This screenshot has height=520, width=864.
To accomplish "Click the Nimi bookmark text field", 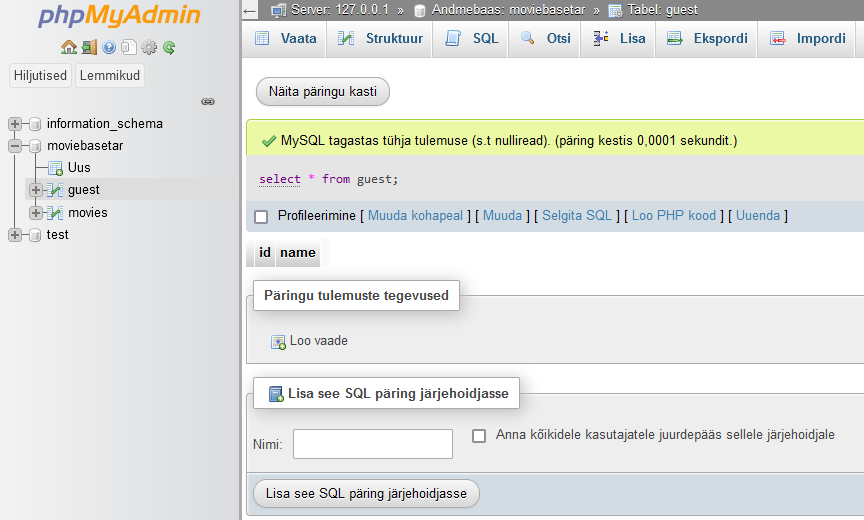I will (x=372, y=444).
